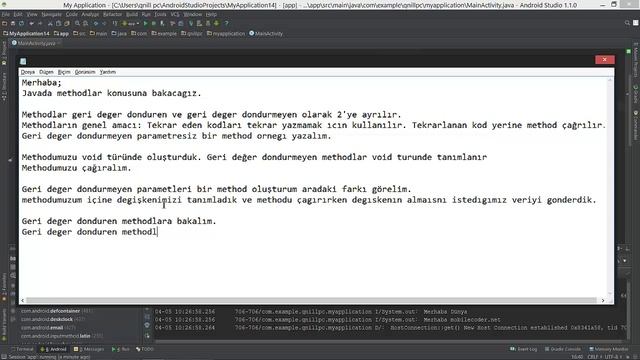640x360 pixels.
Task: Select com.android.inputmethod.latin process
Action: coord(62,336)
